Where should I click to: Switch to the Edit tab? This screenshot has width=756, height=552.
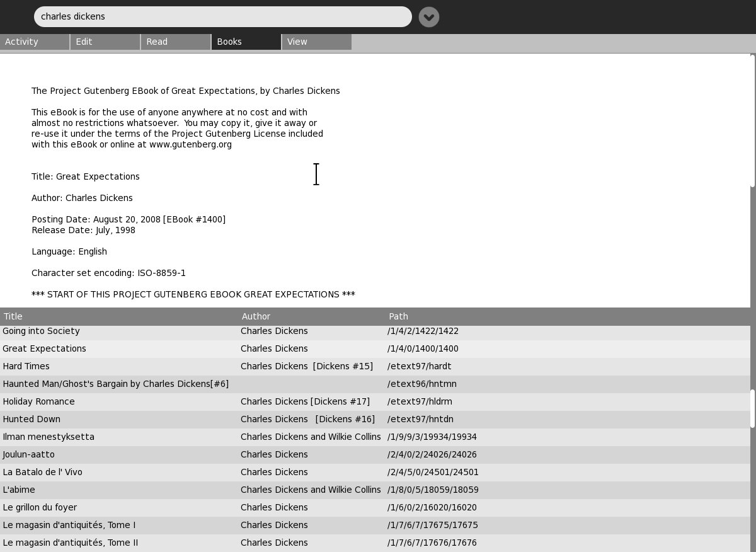point(105,42)
